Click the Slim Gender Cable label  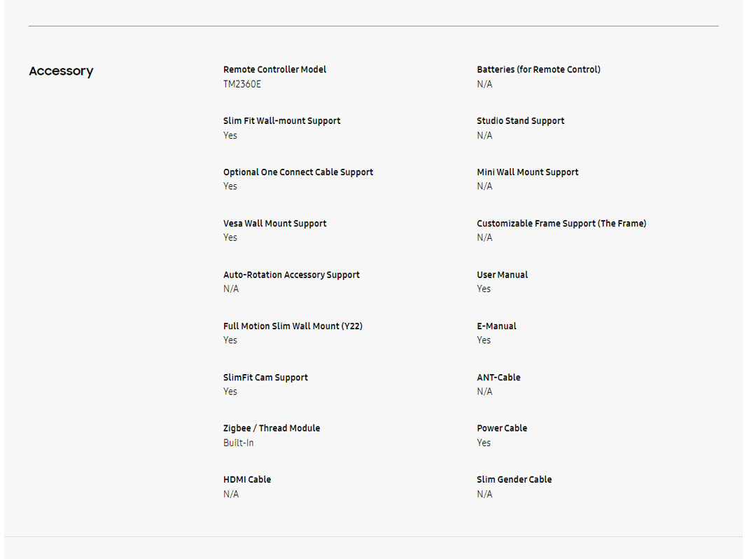pyautogui.click(x=514, y=479)
